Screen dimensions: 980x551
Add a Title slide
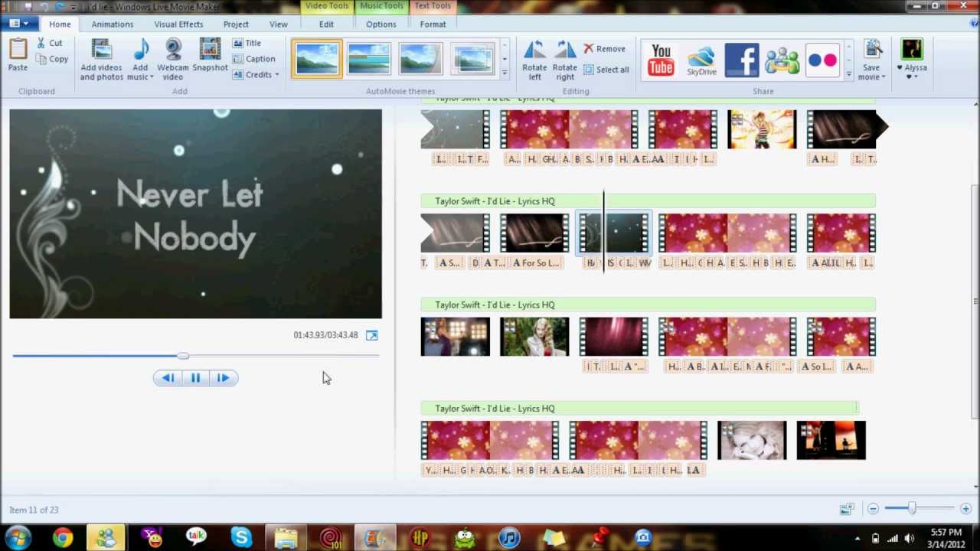coord(247,43)
